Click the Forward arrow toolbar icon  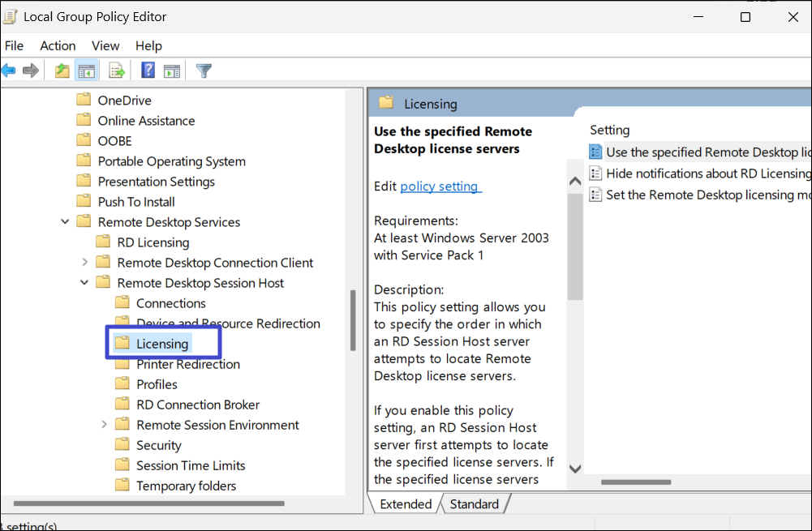click(x=31, y=71)
